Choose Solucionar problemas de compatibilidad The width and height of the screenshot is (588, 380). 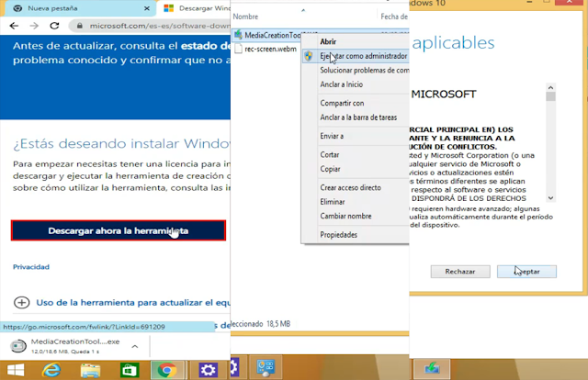point(356,70)
